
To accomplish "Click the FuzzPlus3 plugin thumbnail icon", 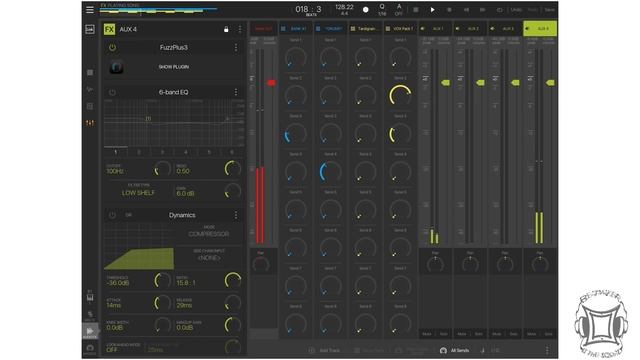I will point(116,67).
